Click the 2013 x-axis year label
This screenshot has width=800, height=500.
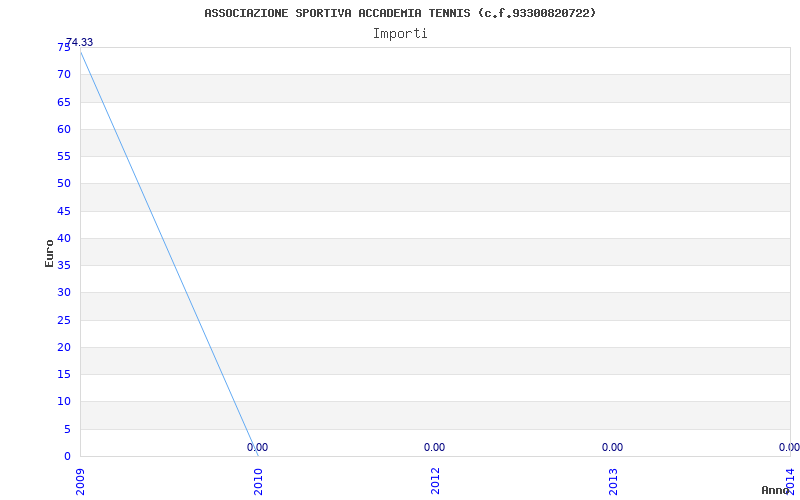(x=613, y=482)
